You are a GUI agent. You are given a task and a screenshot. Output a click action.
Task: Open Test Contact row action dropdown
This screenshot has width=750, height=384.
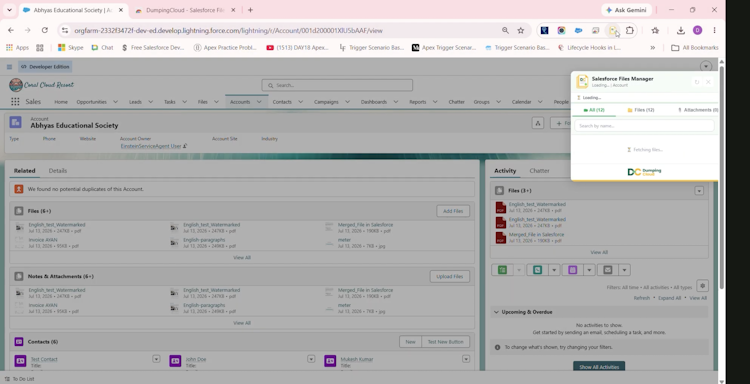[x=156, y=359]
